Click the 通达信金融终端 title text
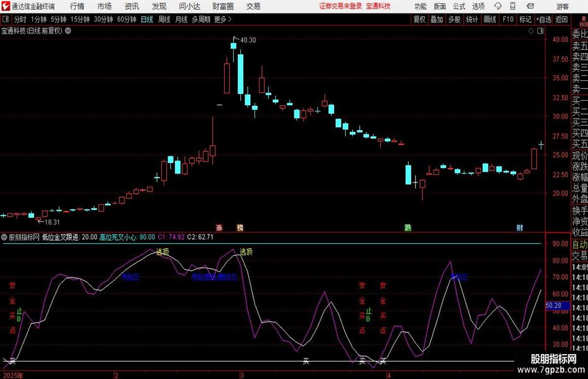The width and height of the screenshot is (588, 379). coord(33,6)
